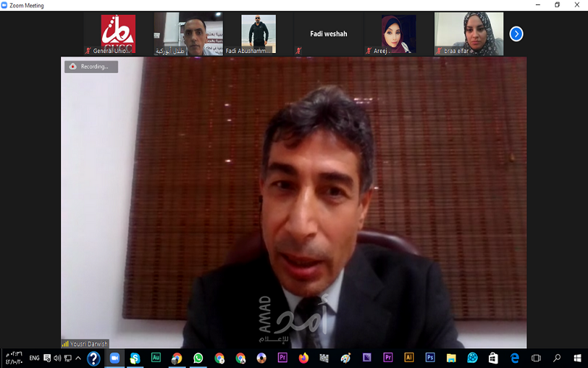Open Premiere Pro icon beside Firefox
This screenshot has width=588, height=368.
tap(282, 358)
